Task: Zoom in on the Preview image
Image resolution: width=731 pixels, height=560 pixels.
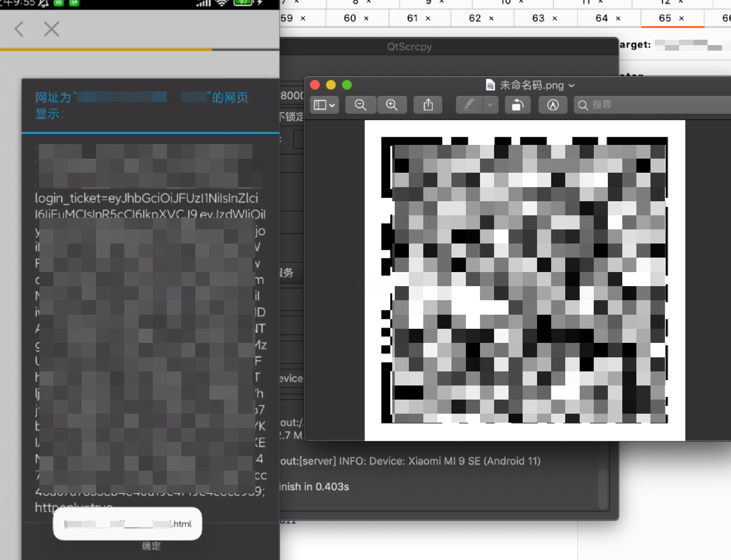Action: point(392,105)
